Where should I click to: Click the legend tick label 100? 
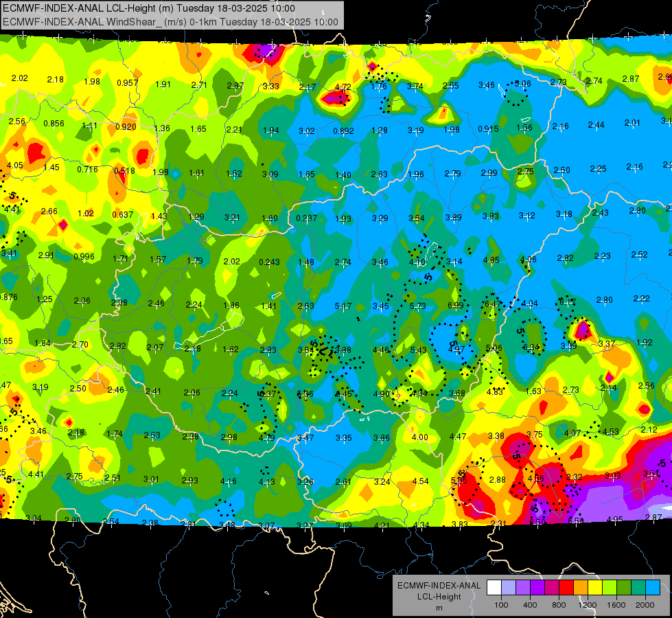point(502,605)
